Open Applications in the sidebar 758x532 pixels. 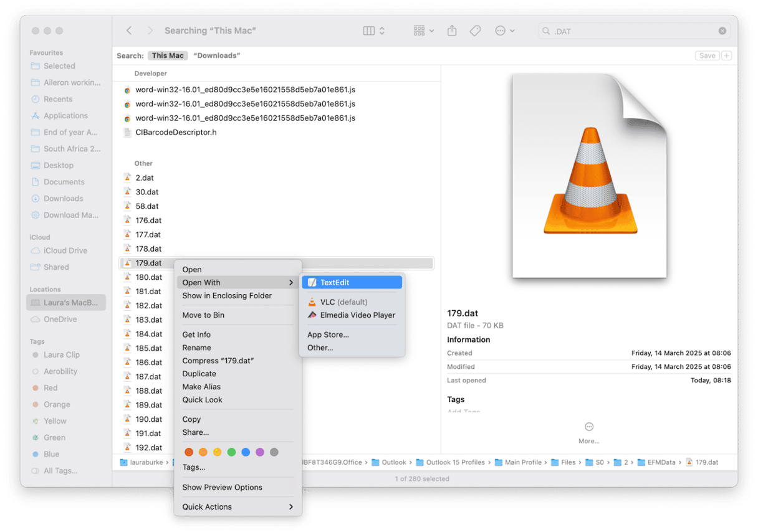[65, 116]
